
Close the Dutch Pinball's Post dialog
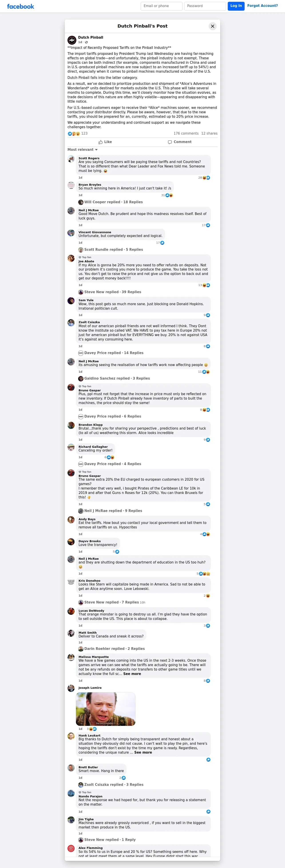212,26
